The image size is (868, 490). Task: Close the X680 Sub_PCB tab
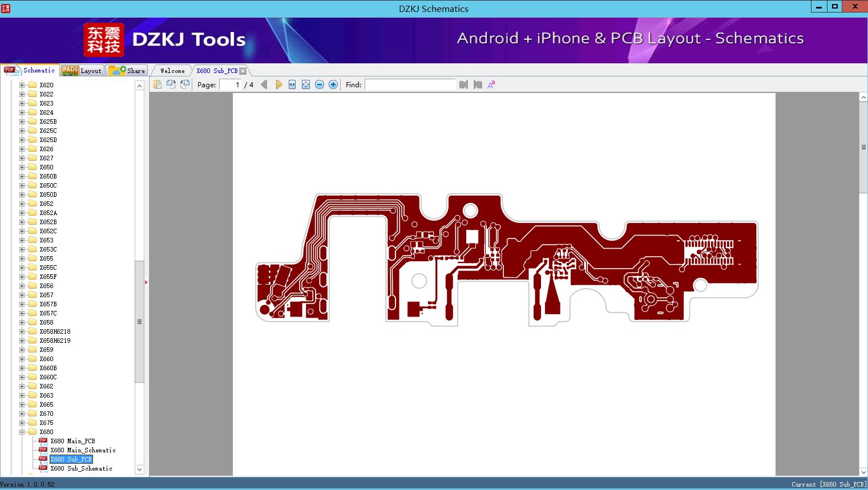(243, 71)
